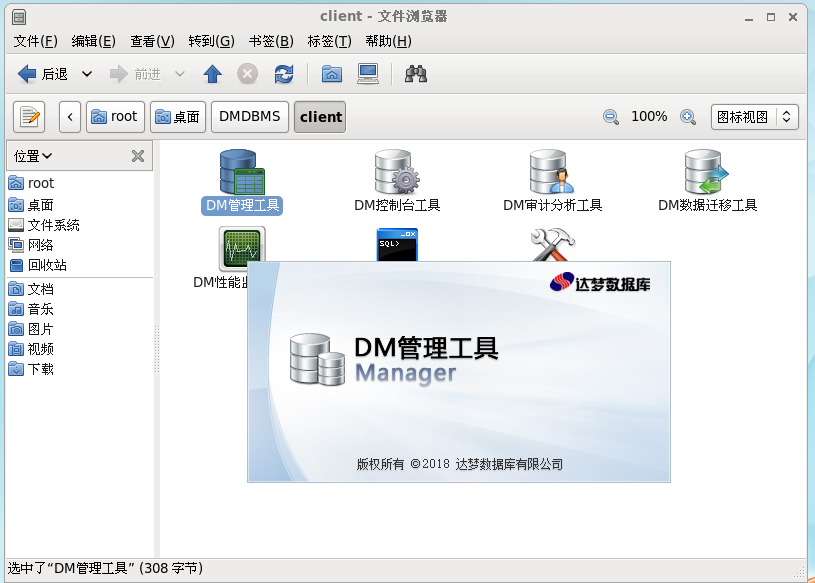Open the 书签 menu
The width and height of the screenshot is (815, 583).
coord(270,41)
